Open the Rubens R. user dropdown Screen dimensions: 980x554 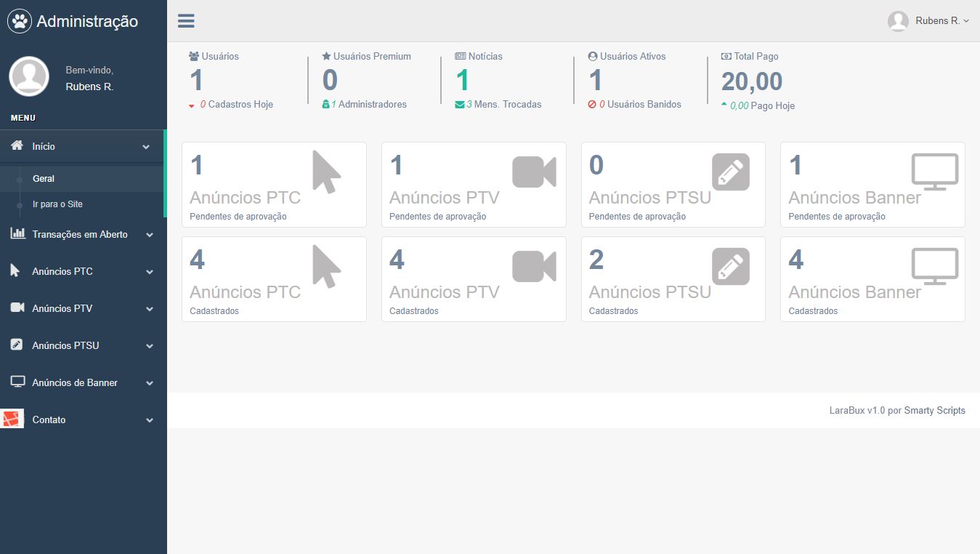pyautogui.click(x=929, y=21)
